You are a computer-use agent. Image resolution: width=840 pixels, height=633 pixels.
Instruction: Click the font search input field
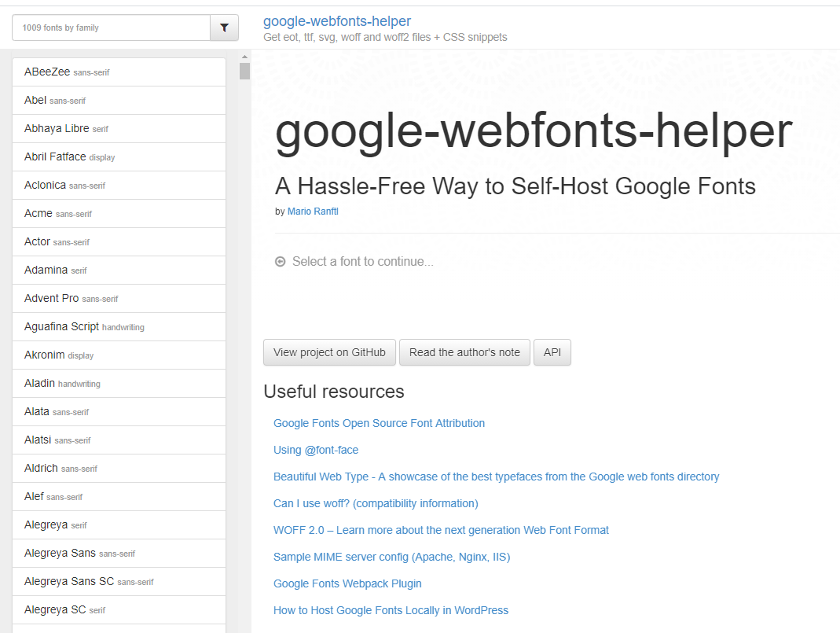[x=111, y=28]
